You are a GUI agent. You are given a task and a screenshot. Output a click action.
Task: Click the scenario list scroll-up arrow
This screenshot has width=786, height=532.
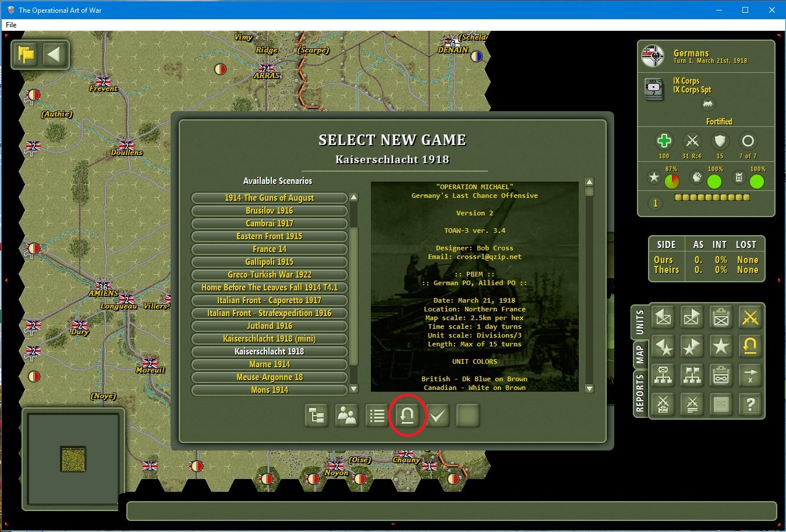click(353, 197)
